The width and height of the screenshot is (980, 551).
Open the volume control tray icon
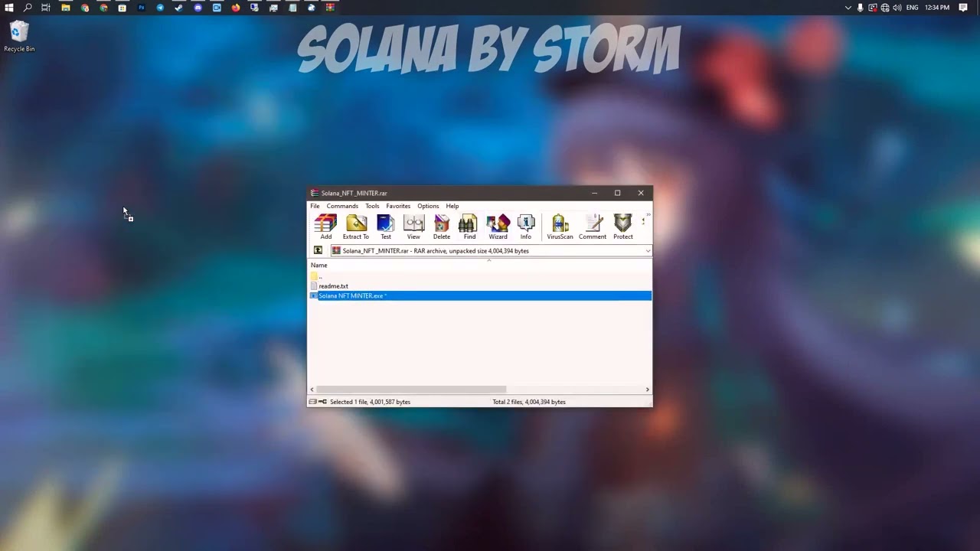coord(897,8)
